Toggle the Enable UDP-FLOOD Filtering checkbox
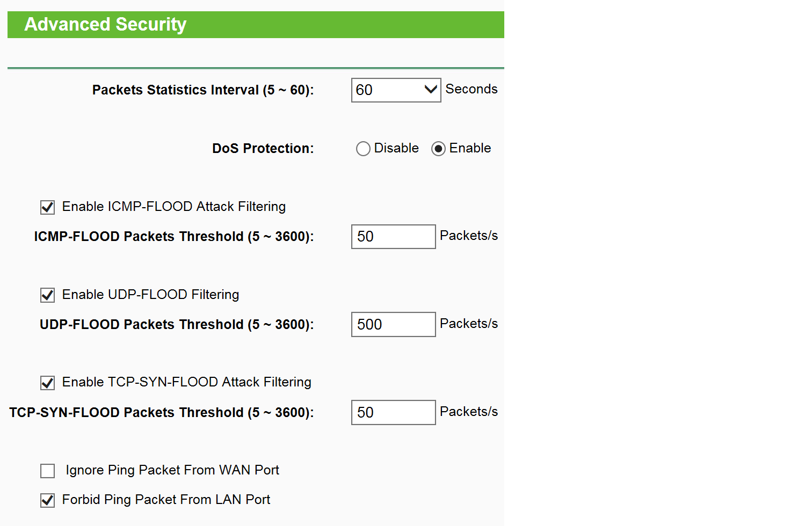The image size is (812, 526). click(47, 295)
